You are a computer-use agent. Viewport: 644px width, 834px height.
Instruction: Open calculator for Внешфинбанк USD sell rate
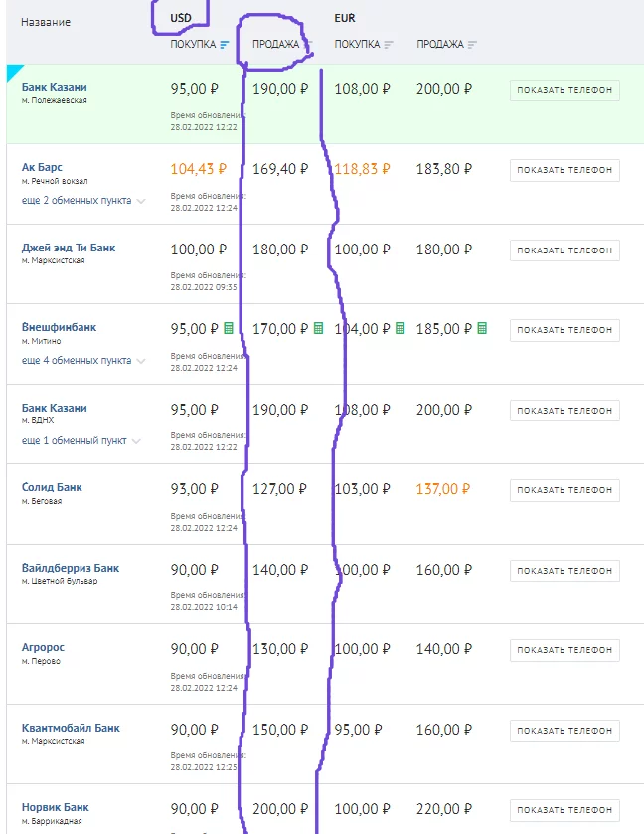(x=318, y=328)
